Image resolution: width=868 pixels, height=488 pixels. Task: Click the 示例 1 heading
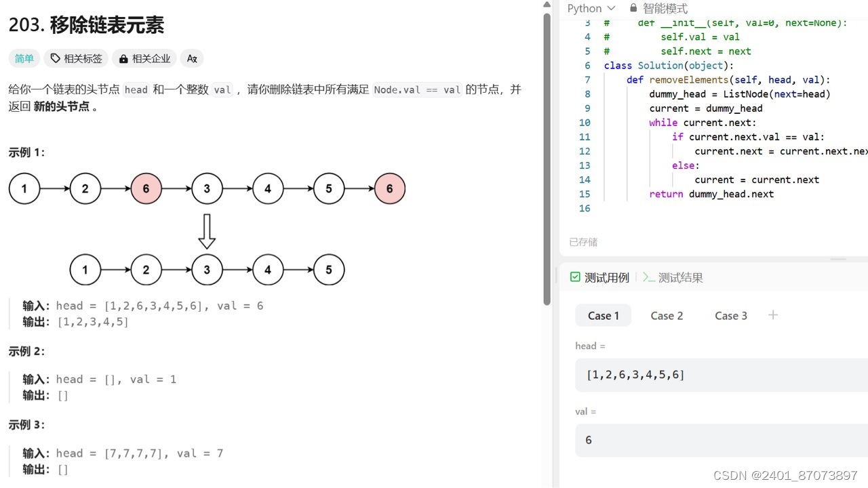click(27, 152)
